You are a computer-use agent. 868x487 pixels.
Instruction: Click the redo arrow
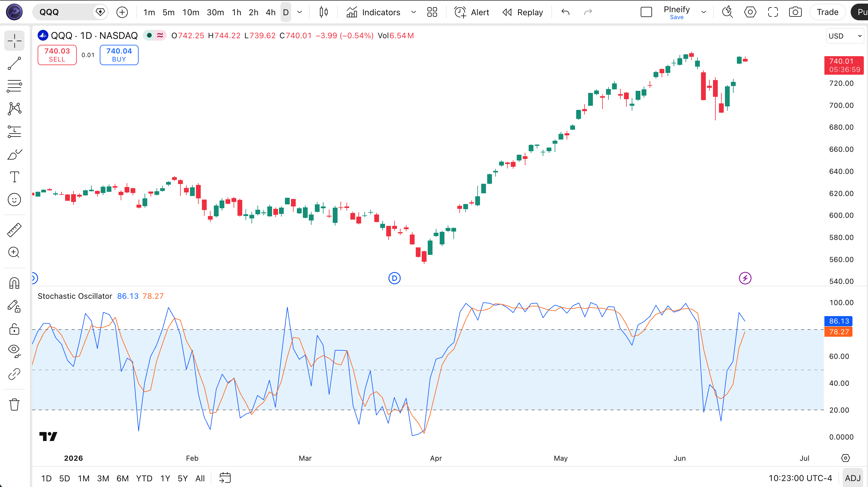coord(588,12)
